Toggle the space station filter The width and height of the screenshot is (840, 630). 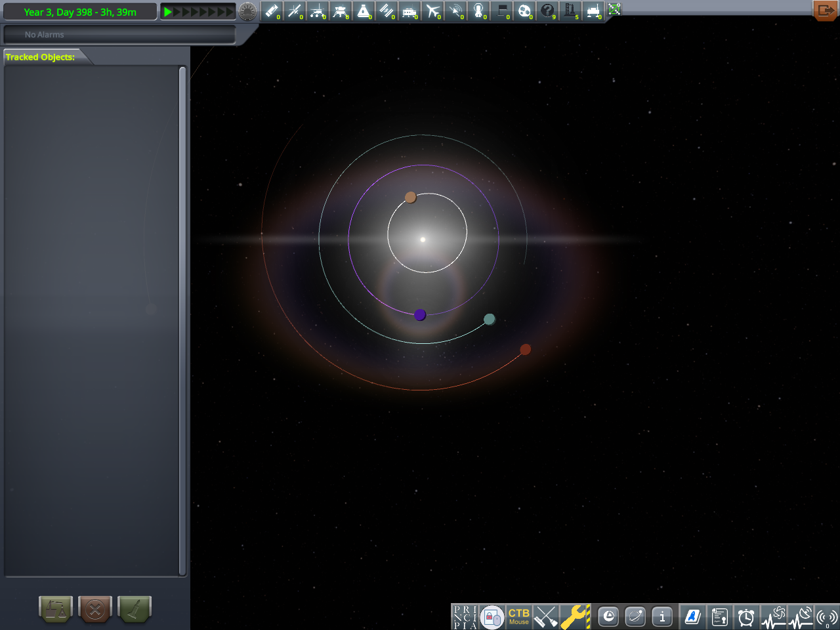387,11
